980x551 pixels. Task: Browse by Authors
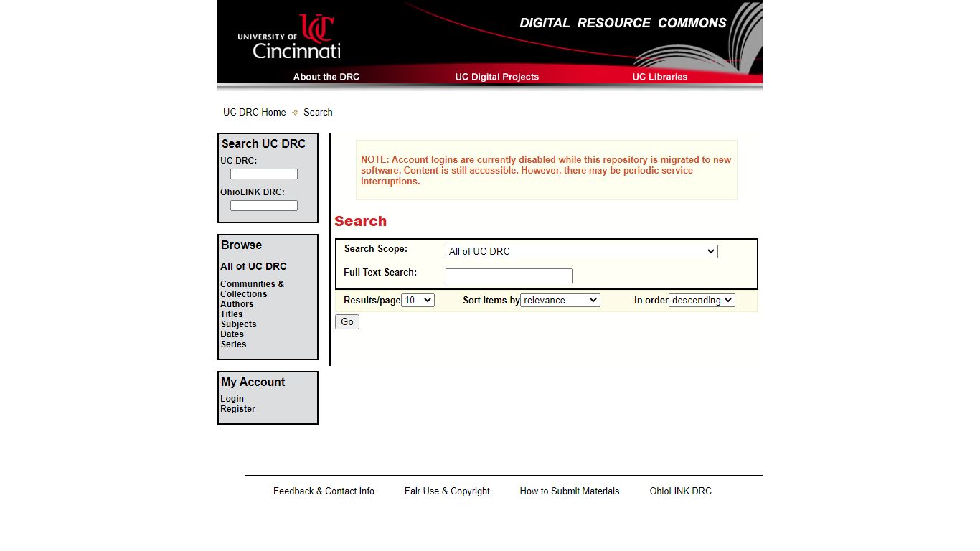coord(237,304)
